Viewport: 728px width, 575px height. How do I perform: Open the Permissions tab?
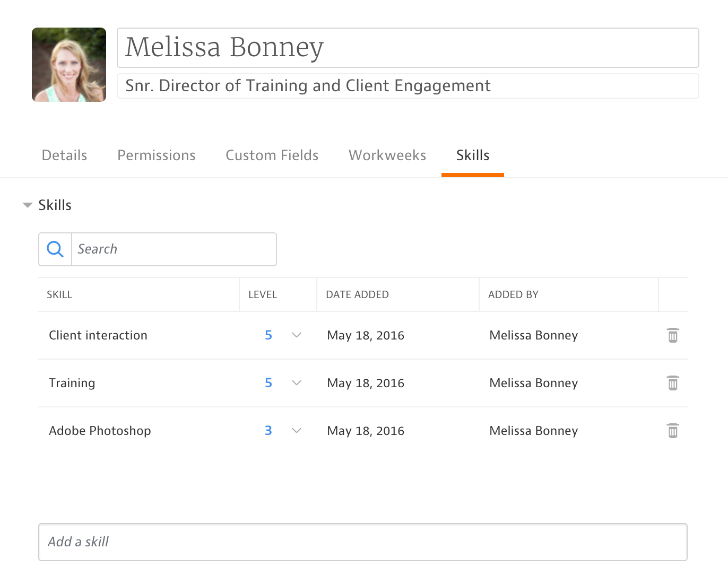[156, 155]
